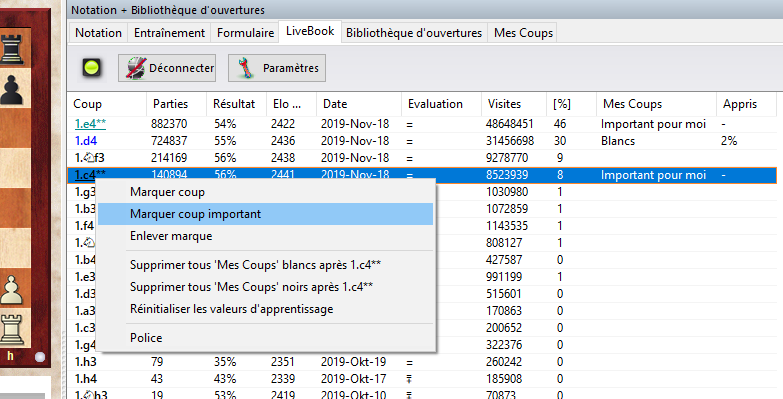Click games count 724837
The height and width of the screenshot is (399, 783).
pyautogui.click(x=169, y=141)
